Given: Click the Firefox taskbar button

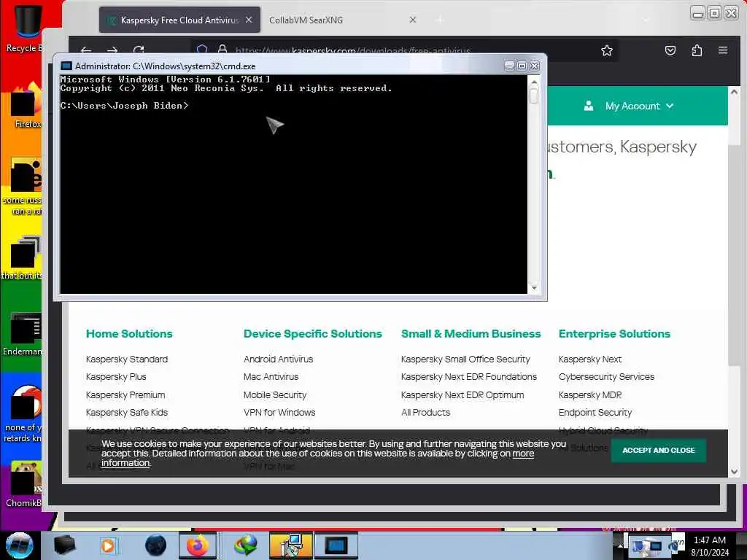Looking at the screenshot, I should (197, 545).
